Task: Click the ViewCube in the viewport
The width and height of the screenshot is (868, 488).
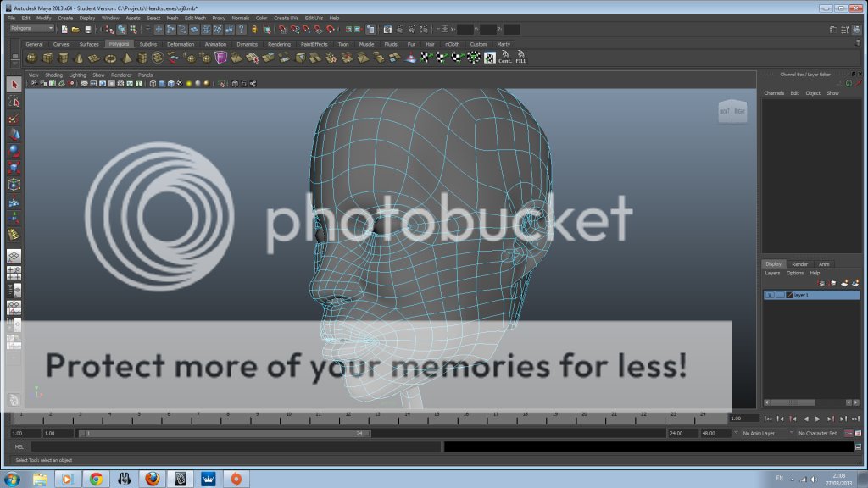Action: click(732, 111)
